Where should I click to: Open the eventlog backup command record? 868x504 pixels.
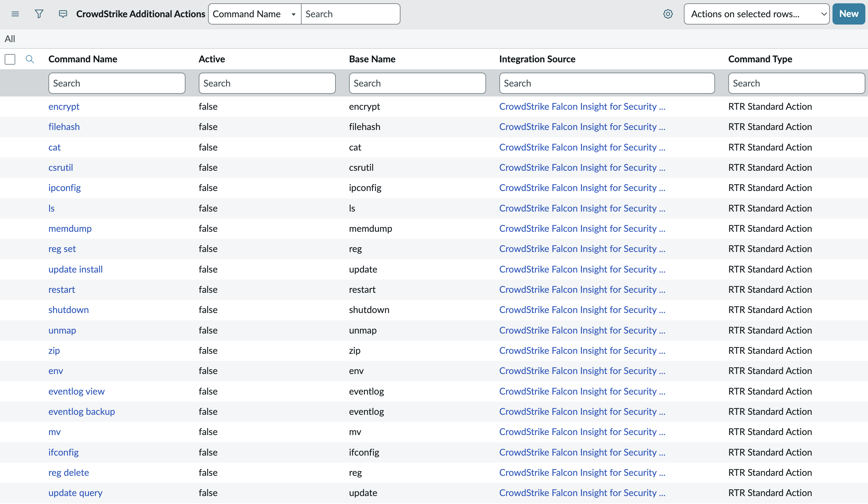82,411
